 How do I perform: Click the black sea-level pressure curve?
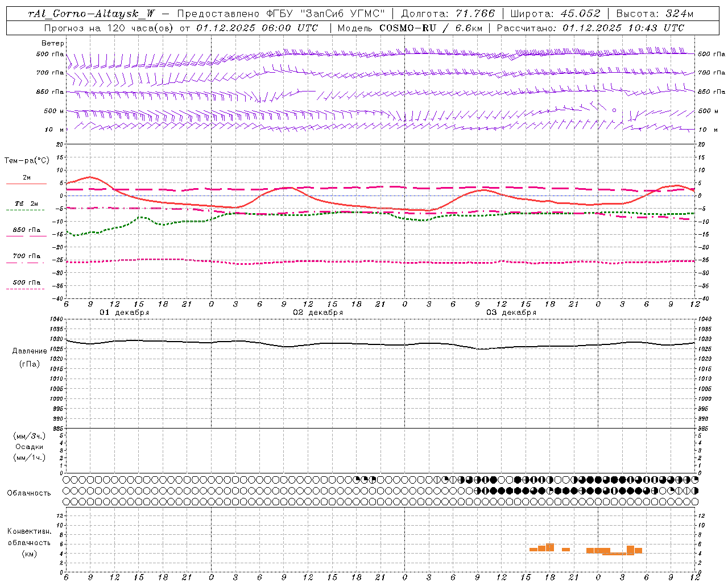point(381,344)
